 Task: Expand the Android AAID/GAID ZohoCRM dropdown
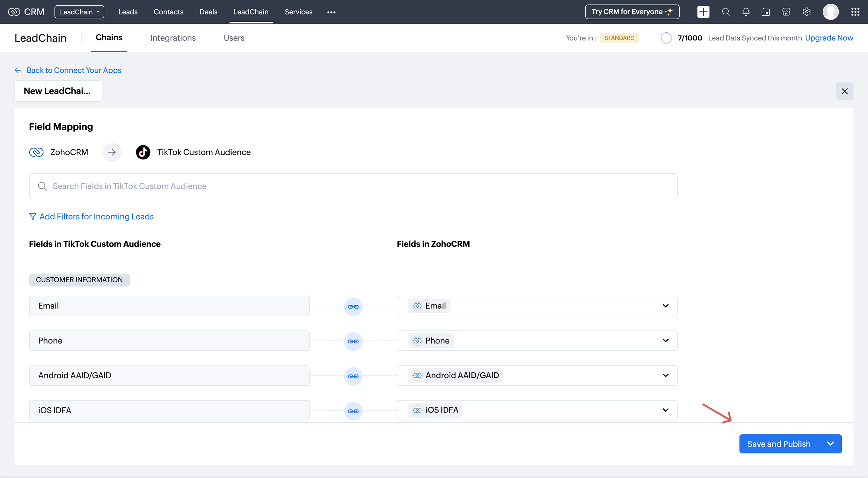(x=665, y=375)
